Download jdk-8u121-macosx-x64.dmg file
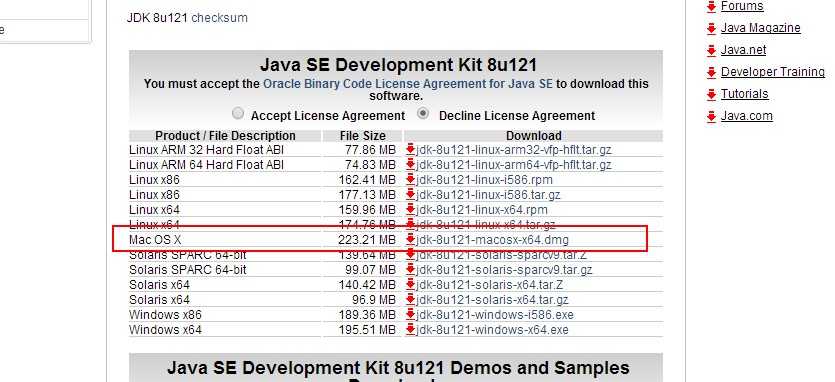 [493, 240]
